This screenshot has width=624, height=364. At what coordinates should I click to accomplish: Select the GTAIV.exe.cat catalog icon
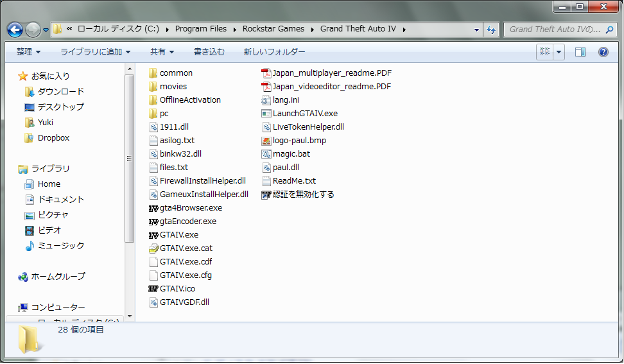click(x=153, y=248)
